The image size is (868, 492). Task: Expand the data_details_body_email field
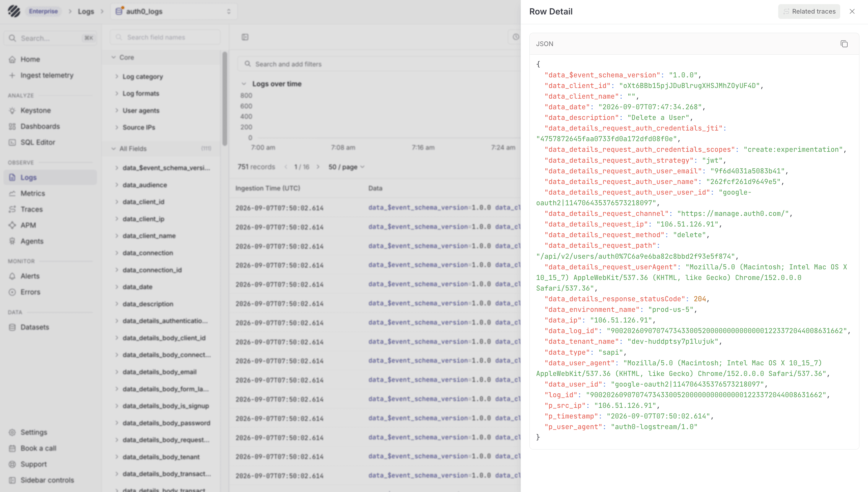pos(117,372)
